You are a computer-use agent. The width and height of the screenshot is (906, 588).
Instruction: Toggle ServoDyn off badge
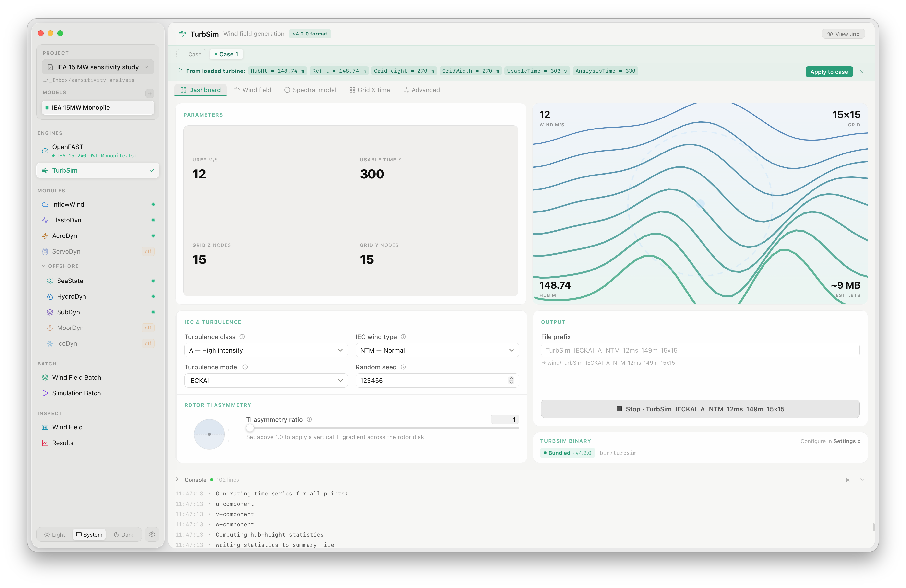pos(148,252)
